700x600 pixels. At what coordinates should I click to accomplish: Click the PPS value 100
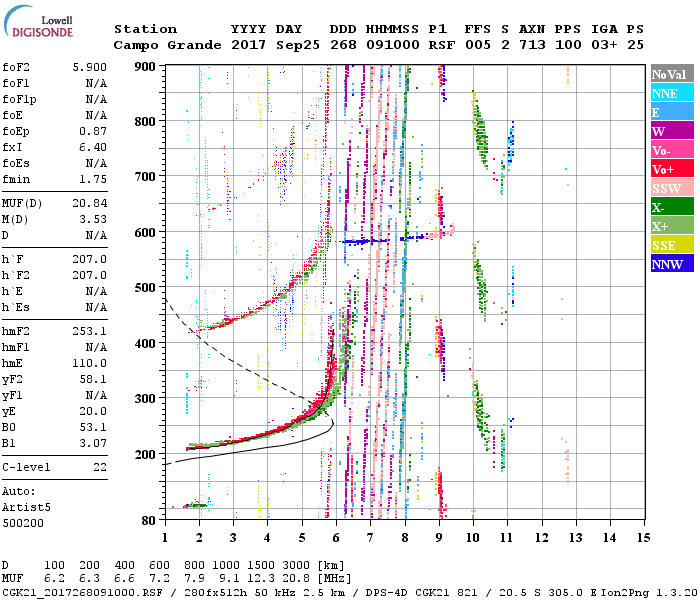coord(568,45)
